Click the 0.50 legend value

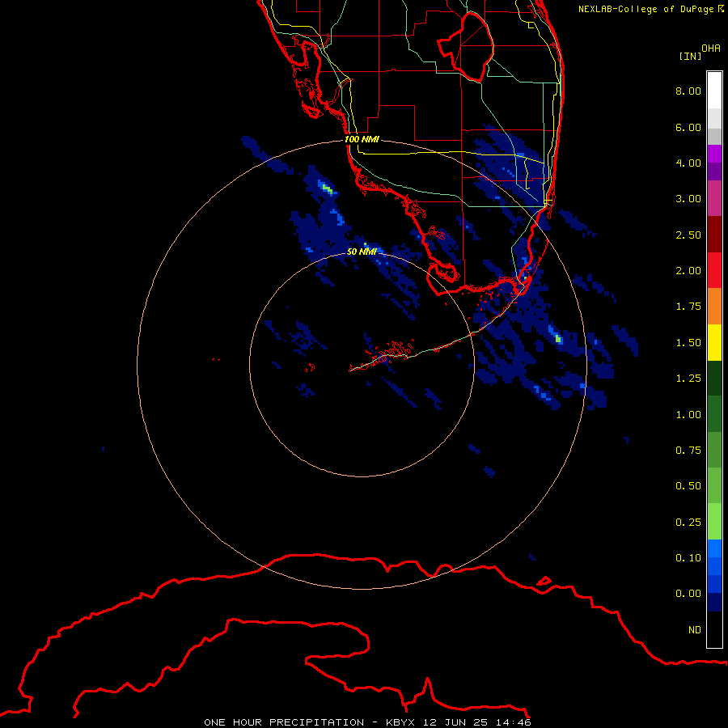tap(688, 486)
